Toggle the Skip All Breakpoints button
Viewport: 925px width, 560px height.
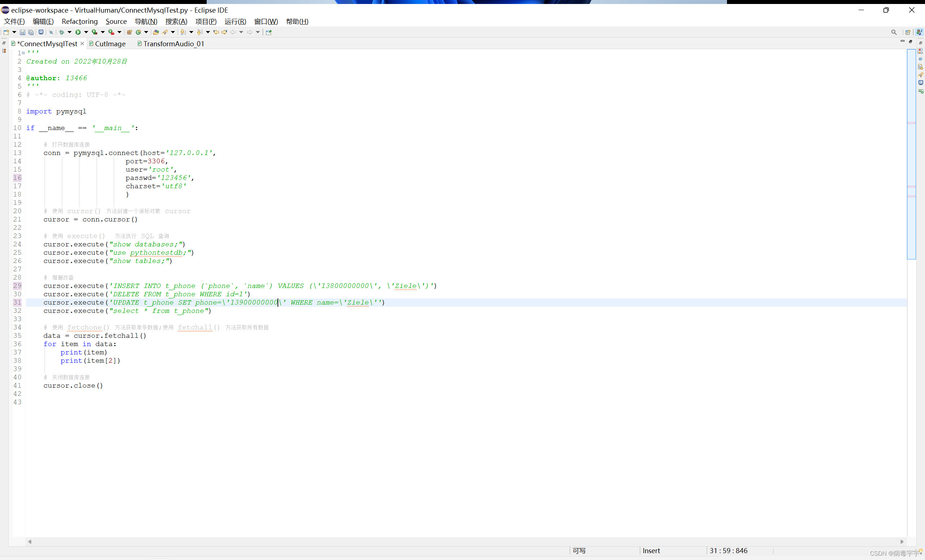pos(51,32)
